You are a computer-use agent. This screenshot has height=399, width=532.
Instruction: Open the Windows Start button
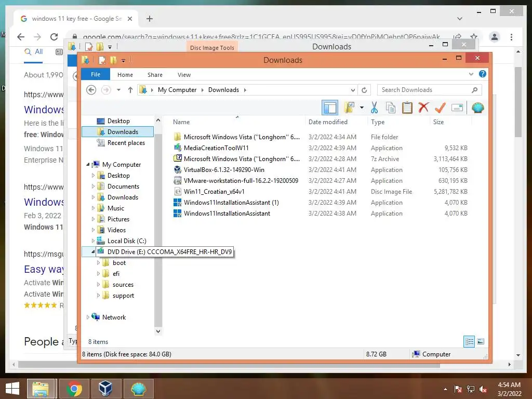click(12, 389)
